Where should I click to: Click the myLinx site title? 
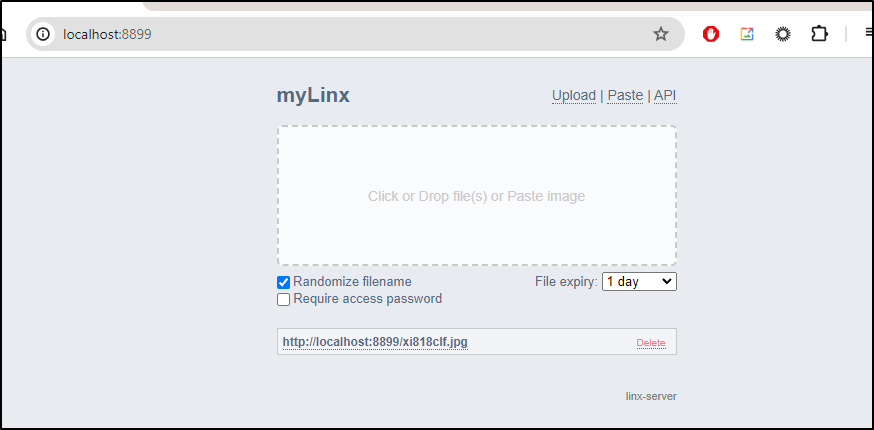(313, 96)
